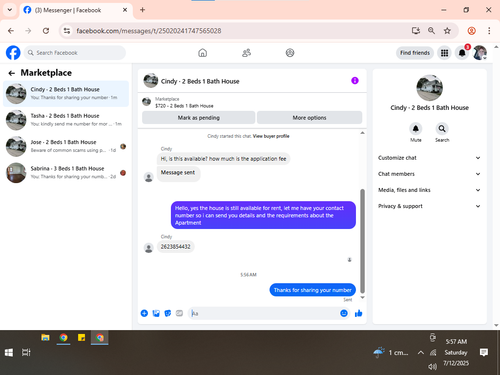Image resolution: width=500 pixels, height=375 pixels.
Task: Open View buyer profile link
Action: 271,136
